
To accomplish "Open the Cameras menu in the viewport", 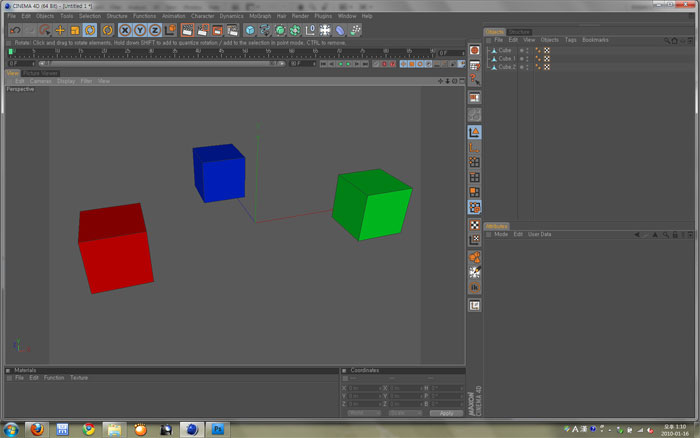I will 41,81.
